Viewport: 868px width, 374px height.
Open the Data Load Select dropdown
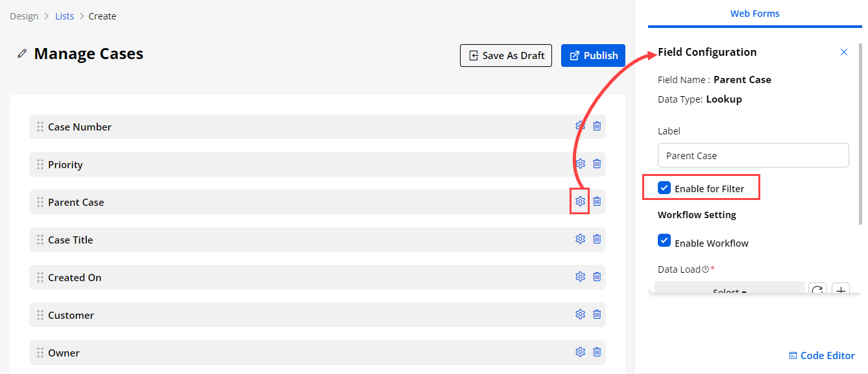pos(729,290)
